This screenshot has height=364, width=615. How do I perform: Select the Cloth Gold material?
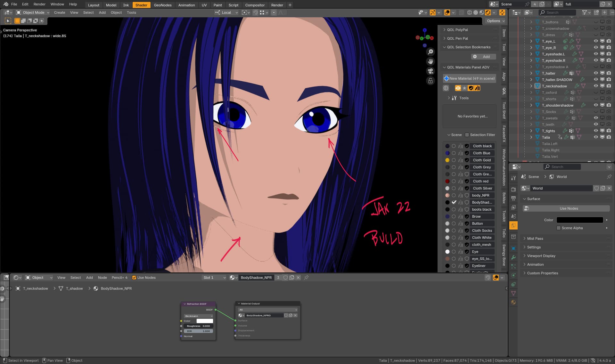point(482,160)
